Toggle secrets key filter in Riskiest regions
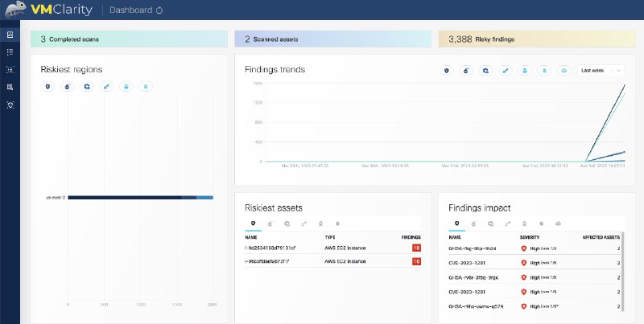 (106, 87)
